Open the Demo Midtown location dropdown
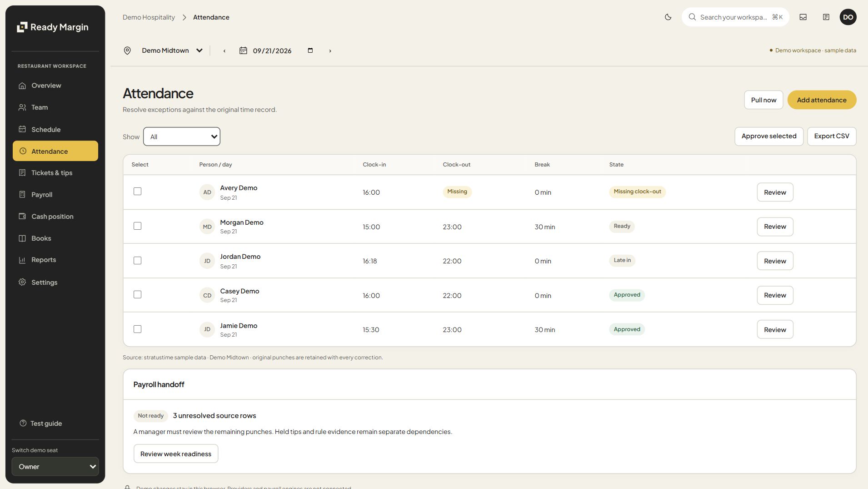The width and height of the screenshot is (868, 489). pos(172,50)
